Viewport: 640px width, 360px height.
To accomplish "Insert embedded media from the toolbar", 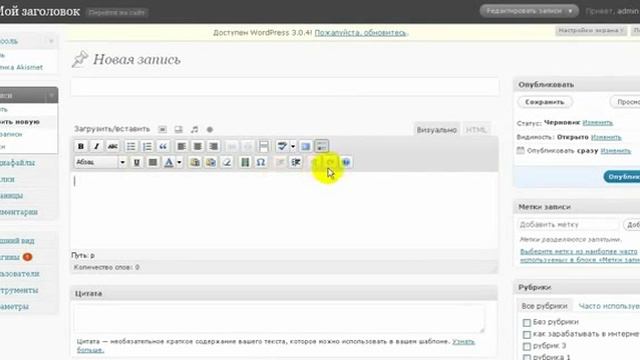I will point(245,162).
